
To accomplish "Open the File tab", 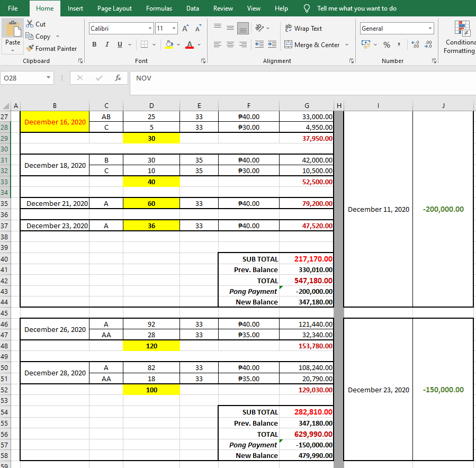I will tap(13, 8).
